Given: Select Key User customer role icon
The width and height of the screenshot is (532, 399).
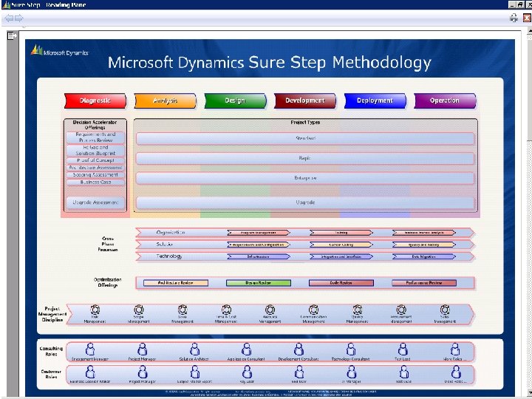Looking at the screenshot, I should pyautogui.click(x=247, y=372).
